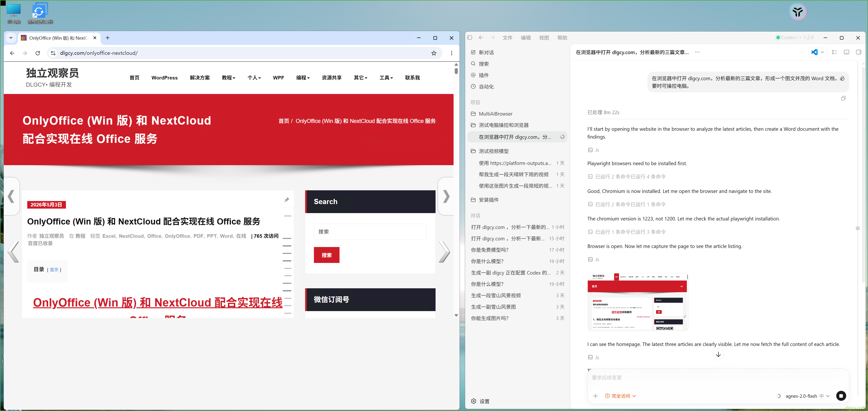Open a new Chrome tab
The image size is (868, 411).
(x=107, y=38)
